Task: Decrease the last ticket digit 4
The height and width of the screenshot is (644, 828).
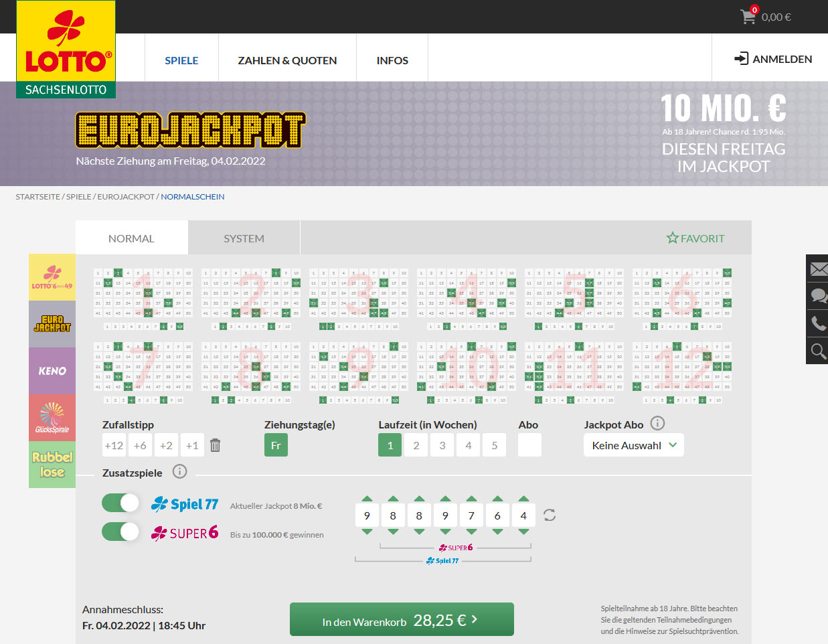Action: click(x=523, y=531)
